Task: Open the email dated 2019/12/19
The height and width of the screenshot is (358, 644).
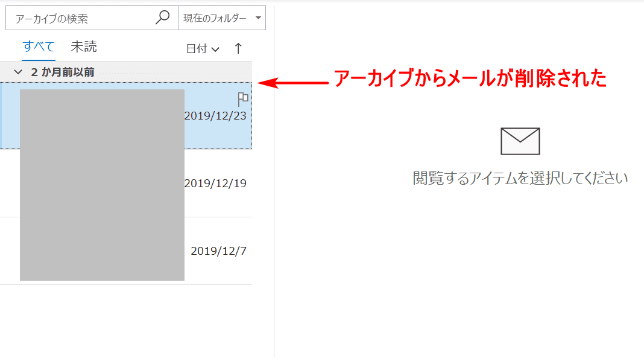Action: click(x=215, y=184)
